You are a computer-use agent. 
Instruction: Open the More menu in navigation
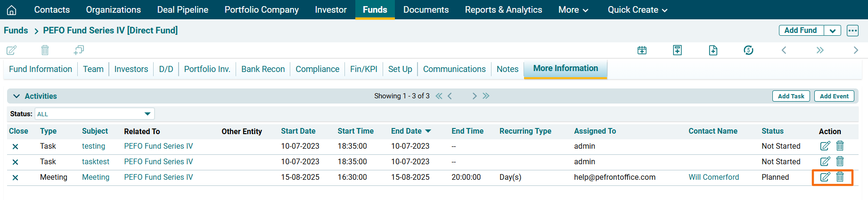click(573, 10)
